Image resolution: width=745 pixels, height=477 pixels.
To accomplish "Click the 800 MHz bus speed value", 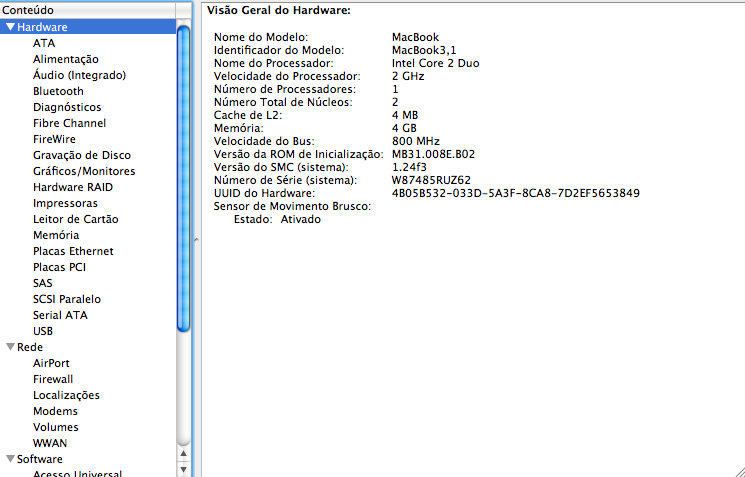I will pyautogui.click(x=416, y=142).
